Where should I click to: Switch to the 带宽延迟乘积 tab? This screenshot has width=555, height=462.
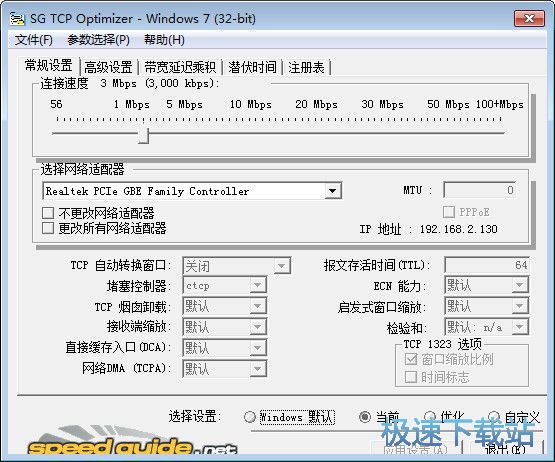pos(180,67)
